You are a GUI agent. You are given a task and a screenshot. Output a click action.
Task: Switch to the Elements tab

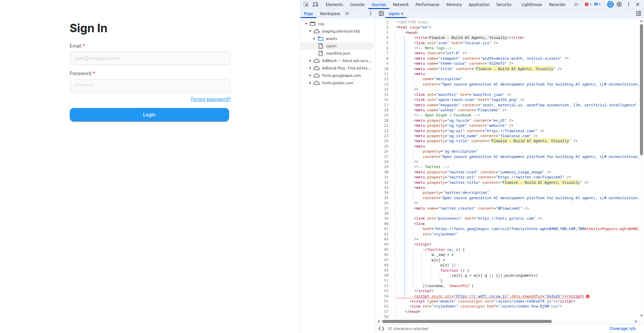click(334, 4)
